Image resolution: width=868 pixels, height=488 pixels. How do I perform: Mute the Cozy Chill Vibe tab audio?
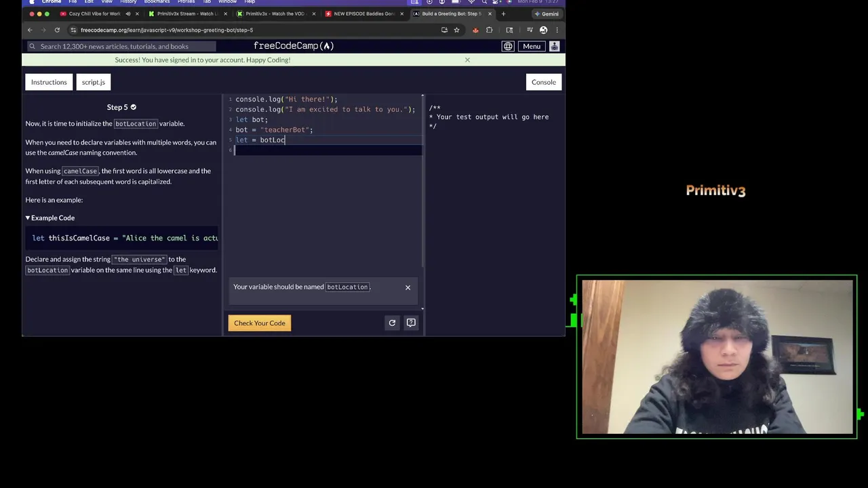(128, 14)
